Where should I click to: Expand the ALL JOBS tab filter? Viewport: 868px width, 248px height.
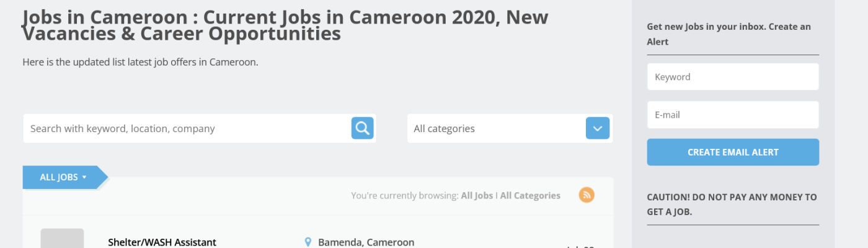pos(63,177)
